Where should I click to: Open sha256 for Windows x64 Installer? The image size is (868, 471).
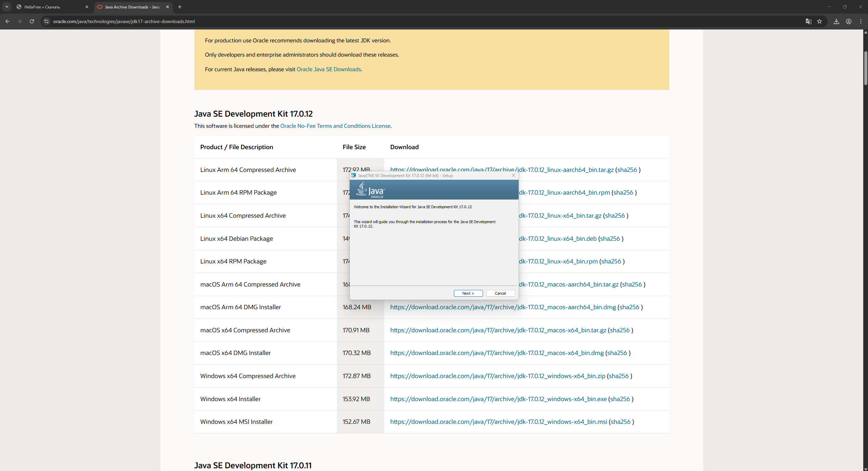pyautogui.click(x=620, y=399)
